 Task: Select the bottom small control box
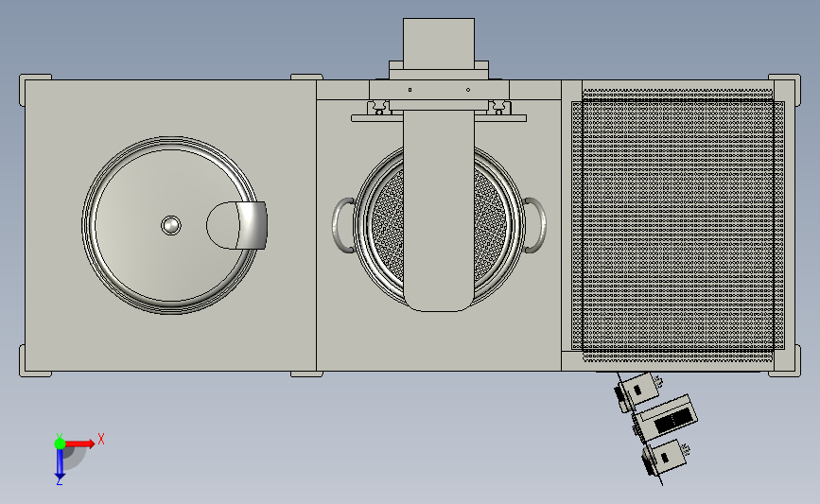(x=665, y=457)
